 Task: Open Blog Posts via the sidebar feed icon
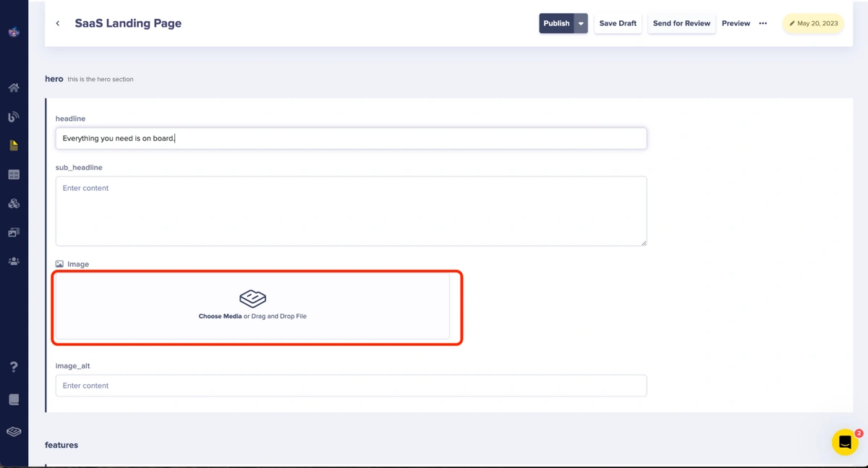coord(14,116)
